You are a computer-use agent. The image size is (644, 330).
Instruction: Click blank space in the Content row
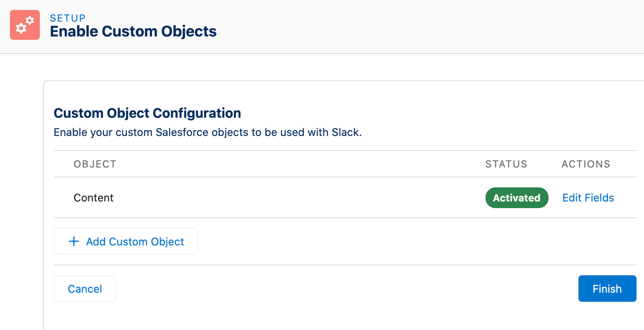[290, 198]
